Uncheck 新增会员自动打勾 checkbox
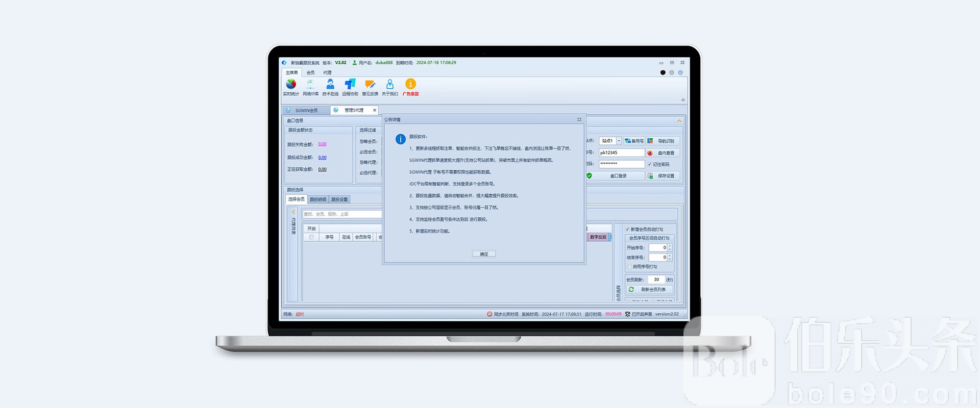Image resolution: width=980 pixels, height=408 pixels. tap(628, 229)
